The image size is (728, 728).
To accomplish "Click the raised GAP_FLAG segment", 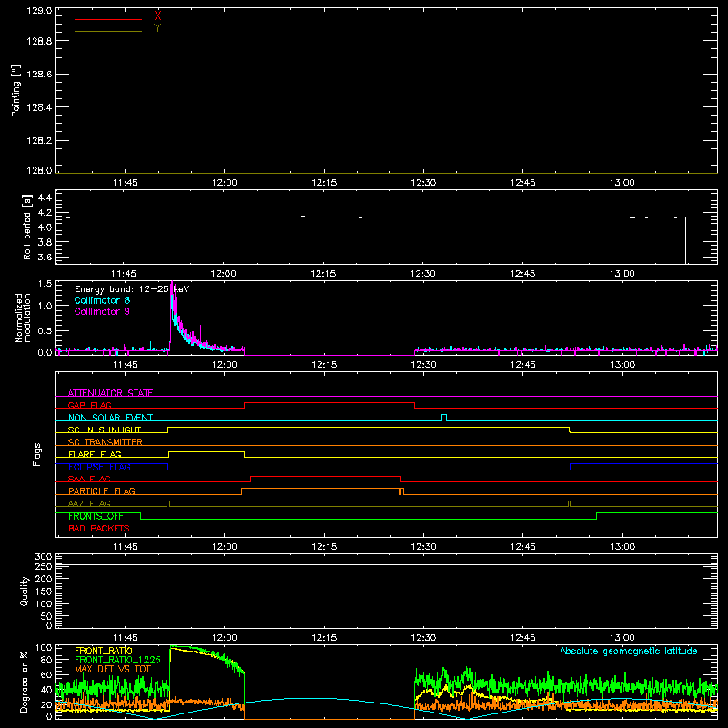I will click(329, 402).
